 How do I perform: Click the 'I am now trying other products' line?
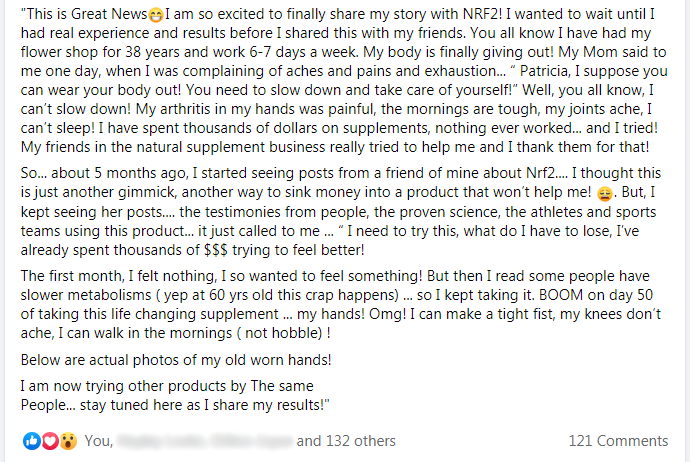(167, 386)
